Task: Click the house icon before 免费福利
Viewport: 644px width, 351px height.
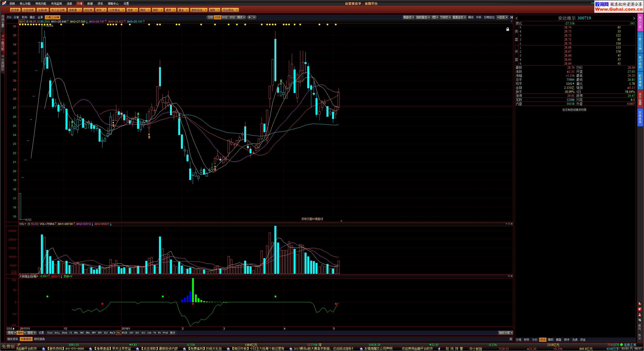Action: pos(184,349)
